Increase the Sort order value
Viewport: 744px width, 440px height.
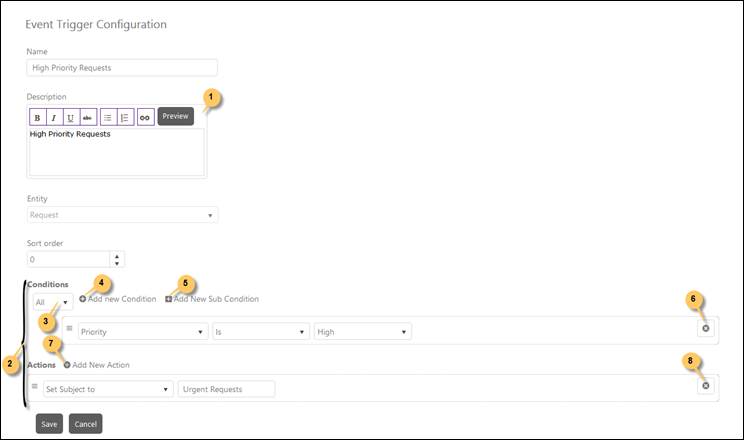pyautogui.click(x=117, y=255)
